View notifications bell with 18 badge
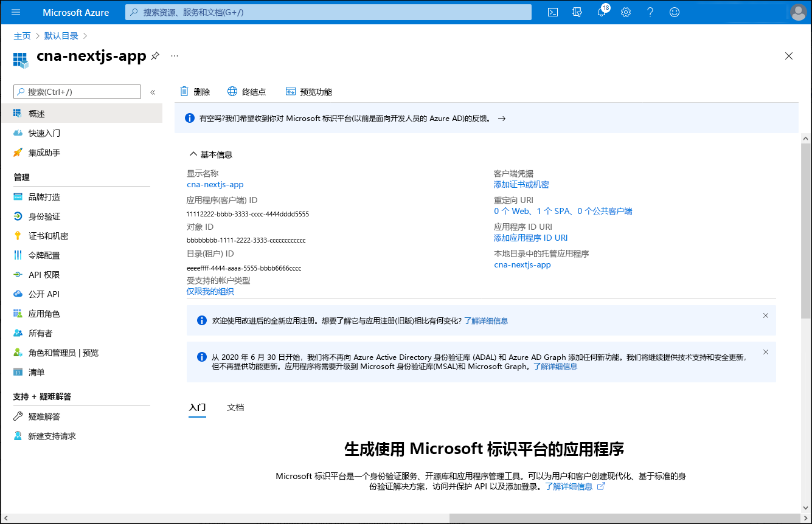Image resolution: width=812 pixels, height=524 pixels. (602, 12)
